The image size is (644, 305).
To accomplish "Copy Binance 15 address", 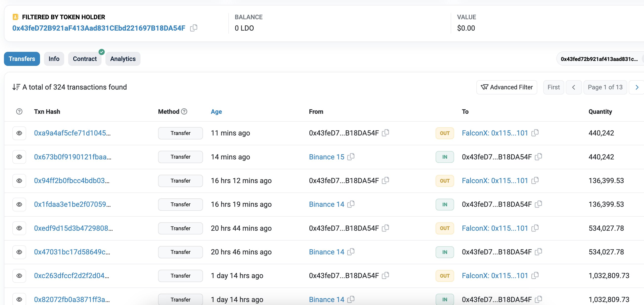I will [351, 157].
